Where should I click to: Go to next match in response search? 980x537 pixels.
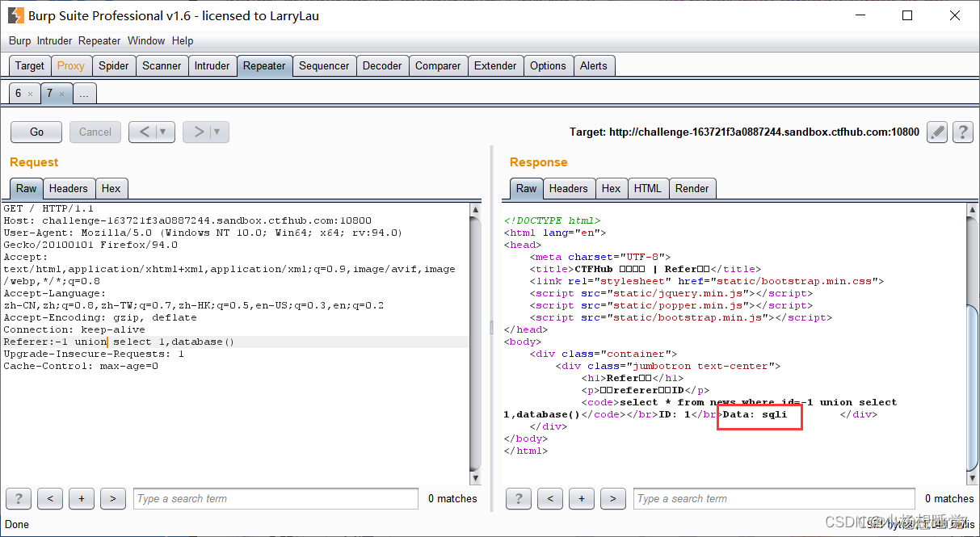point(613,498)
